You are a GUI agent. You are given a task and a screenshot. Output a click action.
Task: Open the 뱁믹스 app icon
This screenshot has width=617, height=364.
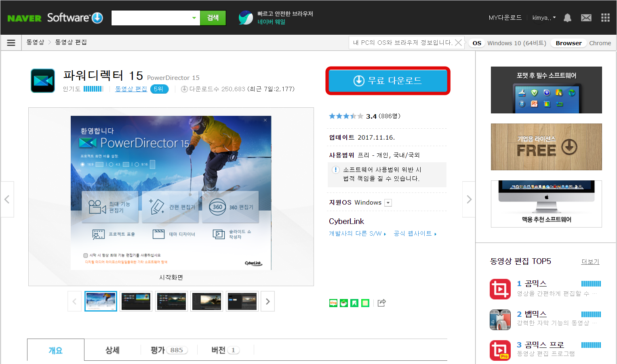500,320
